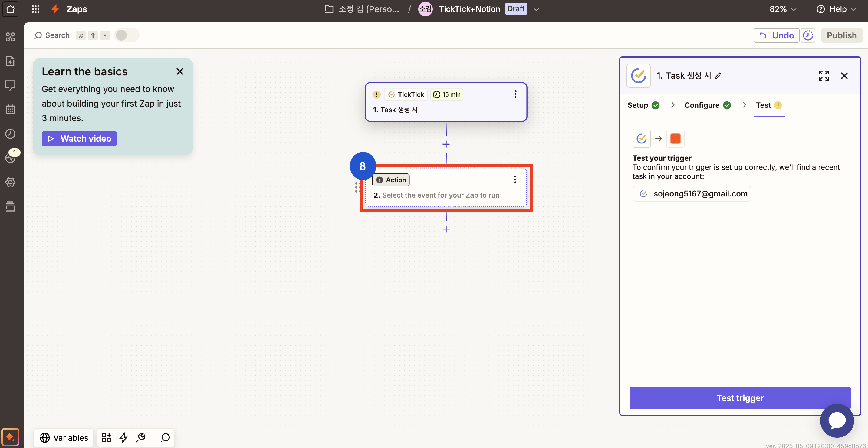Close the Learn the basics card
This screenshot has height=448, width=868.
(x=179, y=71)
